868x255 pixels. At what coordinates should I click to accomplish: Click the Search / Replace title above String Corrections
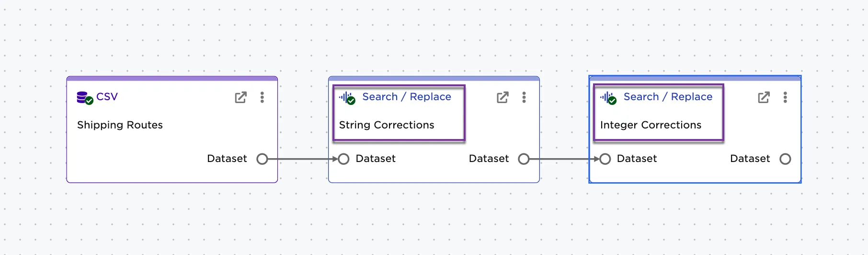pyautogui.click(x=406, y=97)
